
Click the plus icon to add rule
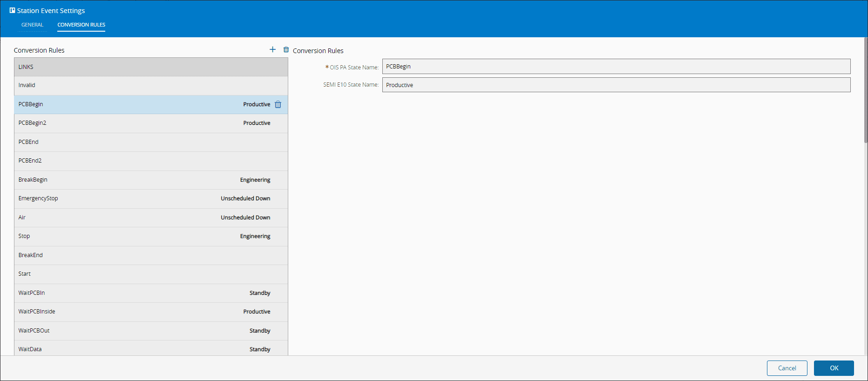[272, 49]
